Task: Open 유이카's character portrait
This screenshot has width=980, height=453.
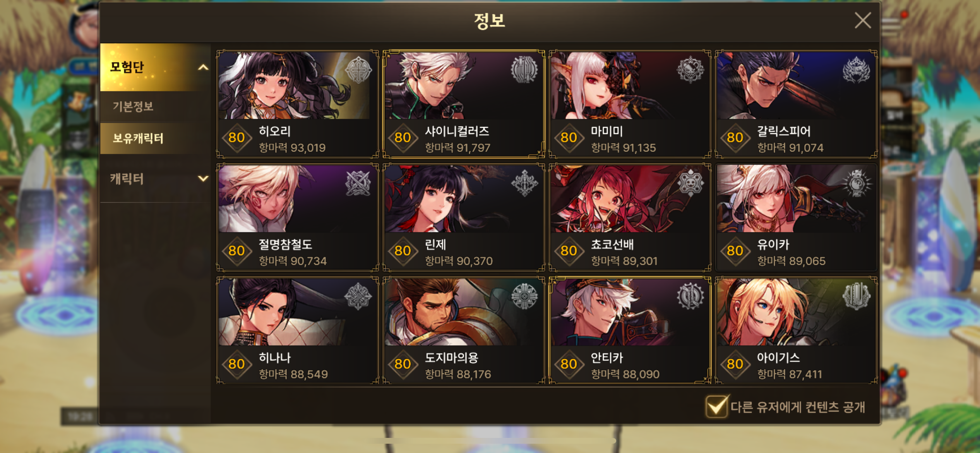Action: point(796,199)
